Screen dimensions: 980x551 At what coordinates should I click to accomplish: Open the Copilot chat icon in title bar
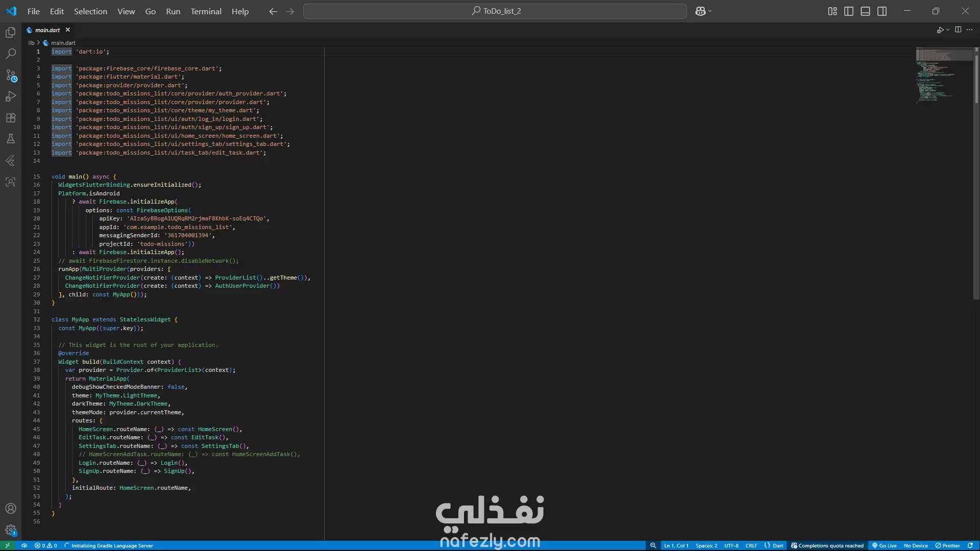[x=700, y=11]
